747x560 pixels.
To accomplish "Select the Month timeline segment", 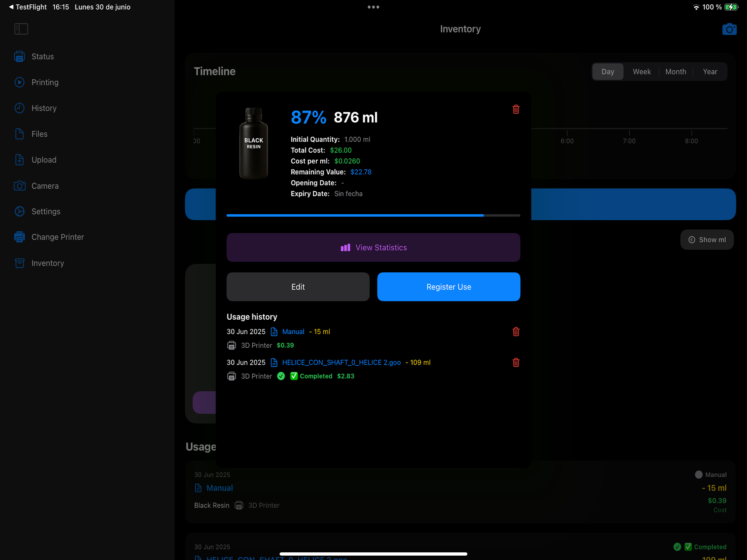I will coord(676,72).
